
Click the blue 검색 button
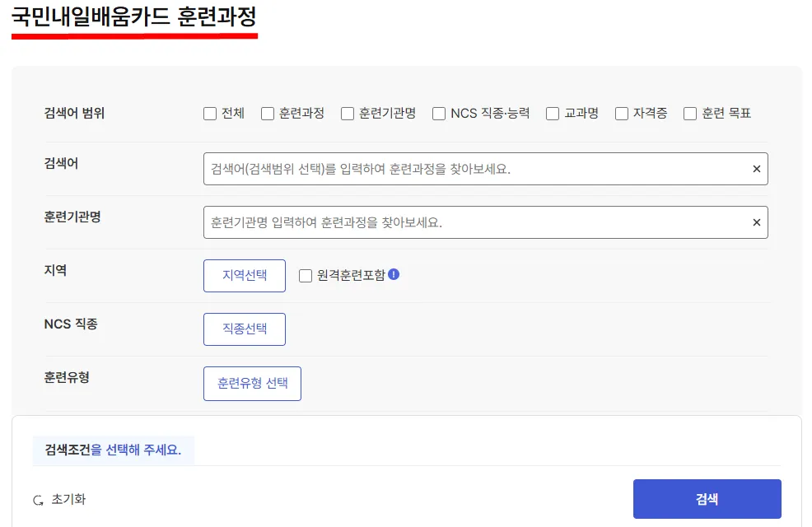(x=707, y=498)
